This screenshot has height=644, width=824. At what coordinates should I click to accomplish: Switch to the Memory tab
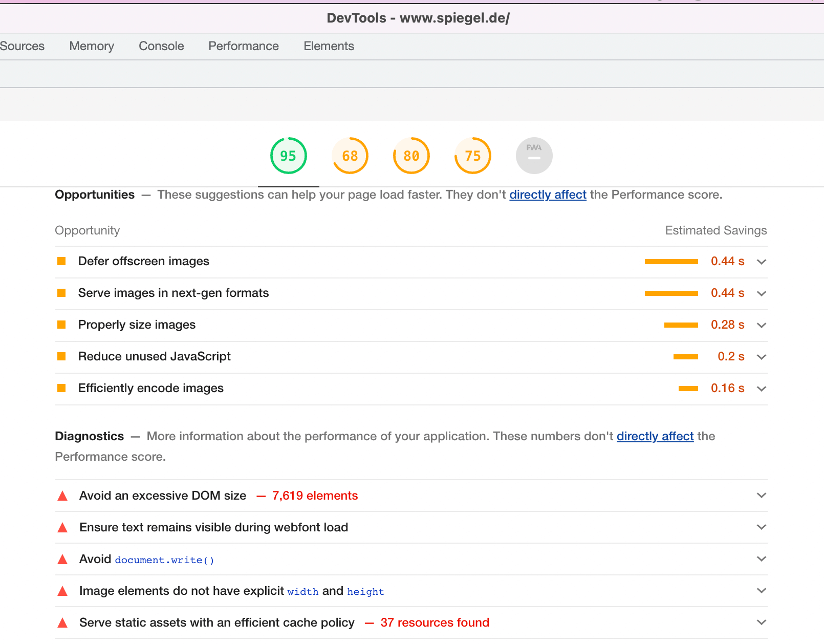92,46
